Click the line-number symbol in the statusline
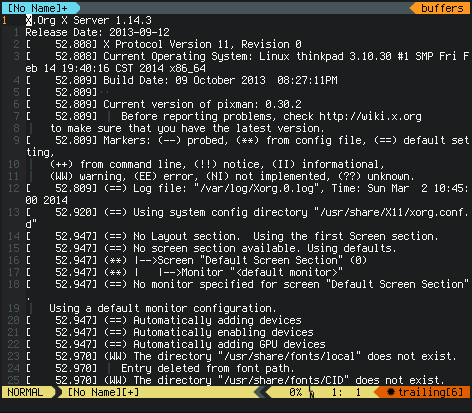The image size is (472, 413). pyautogui.click(x=312, y=393)
